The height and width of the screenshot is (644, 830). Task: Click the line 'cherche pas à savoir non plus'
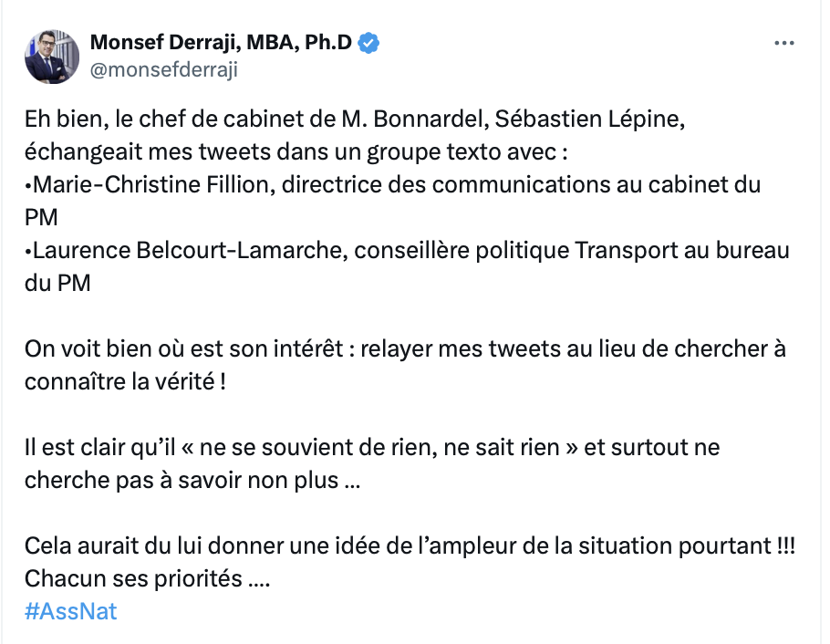point(192,481)
